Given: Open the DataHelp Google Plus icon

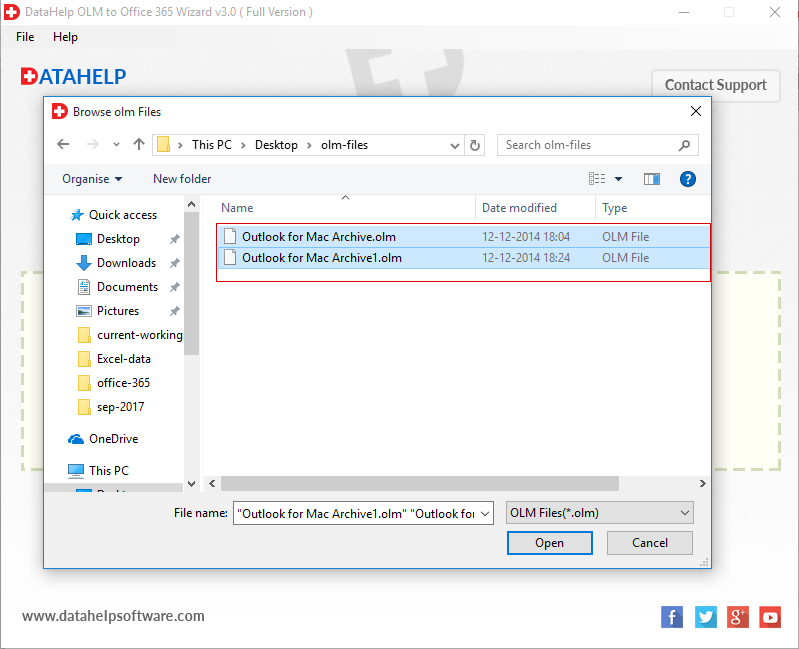Looking at the screenshot, I should [x=738, y=617].
